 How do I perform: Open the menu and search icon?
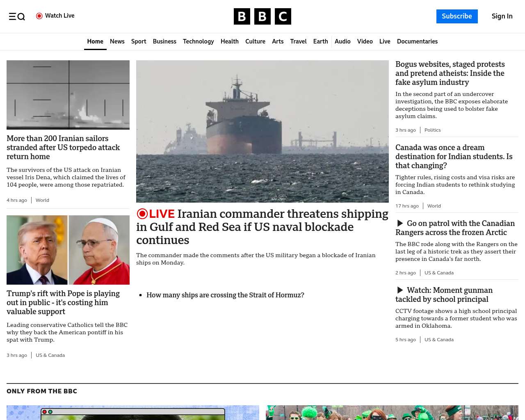click(x=17, y=16)
